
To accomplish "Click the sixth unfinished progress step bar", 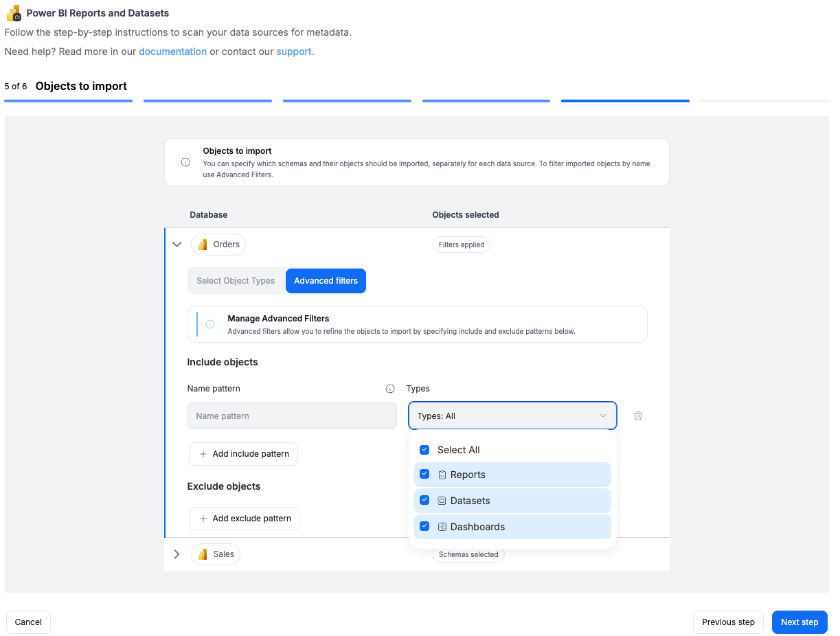I will tap(764, 101).
